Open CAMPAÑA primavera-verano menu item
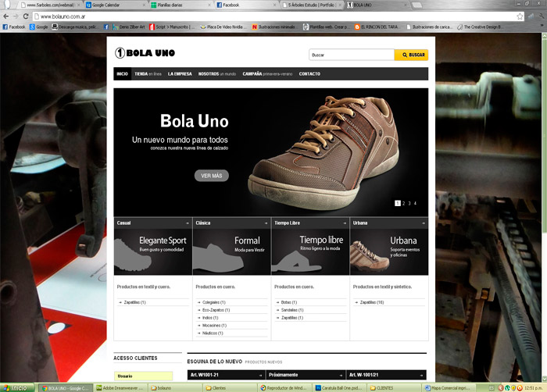The image size is (547, 392). click(x=267, y=74)
